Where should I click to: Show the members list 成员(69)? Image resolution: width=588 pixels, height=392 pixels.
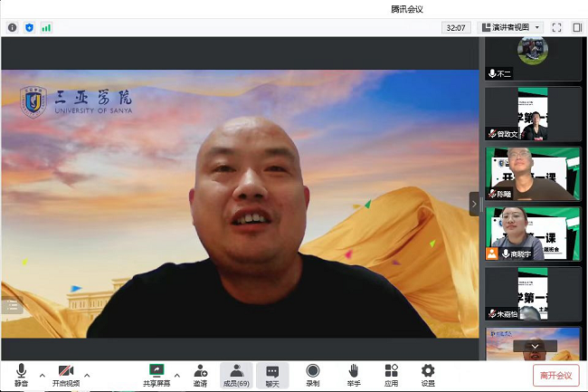tap(236, 375)
